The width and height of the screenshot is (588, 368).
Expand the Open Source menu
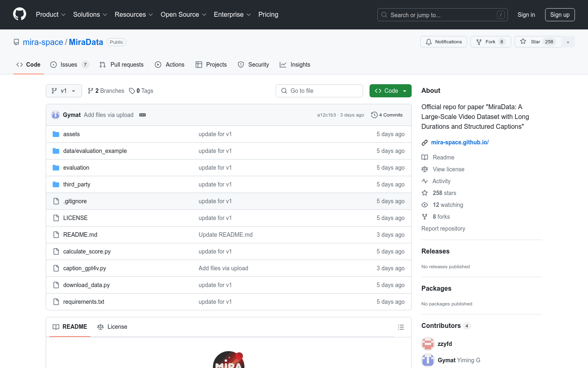pyautogui.click(x=183, y=14)
